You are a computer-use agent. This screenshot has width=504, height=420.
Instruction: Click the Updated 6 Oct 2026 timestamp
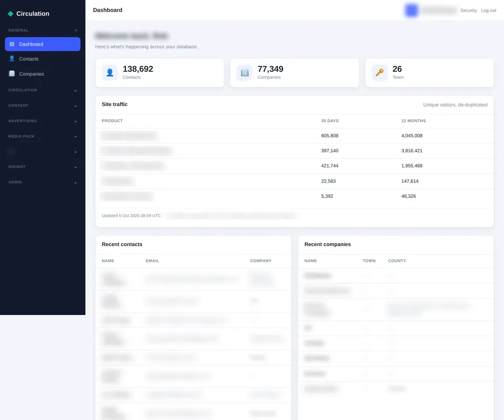pyautogui.click(x=131, y=216)
